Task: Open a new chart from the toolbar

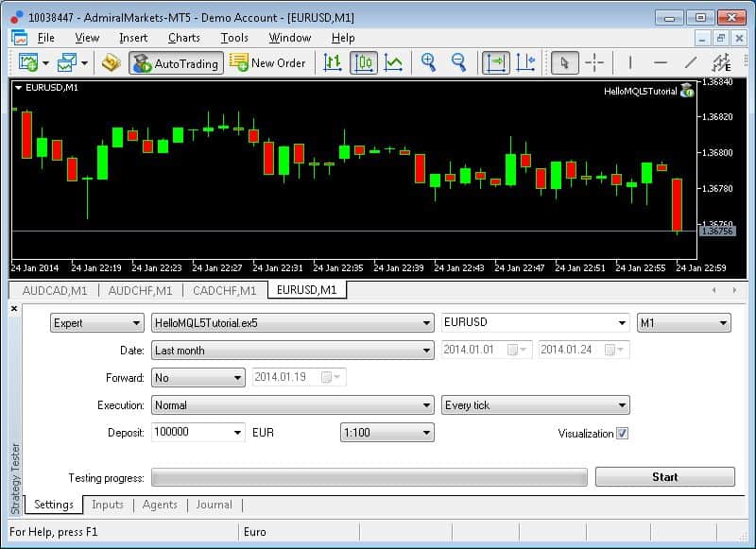Action: point(28,62)
